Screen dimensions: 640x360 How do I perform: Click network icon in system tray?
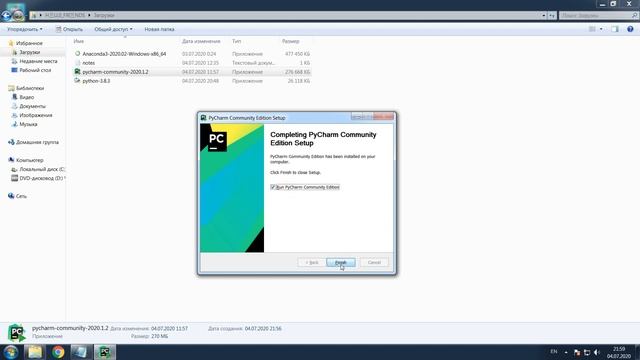click(x=587, y=352)
